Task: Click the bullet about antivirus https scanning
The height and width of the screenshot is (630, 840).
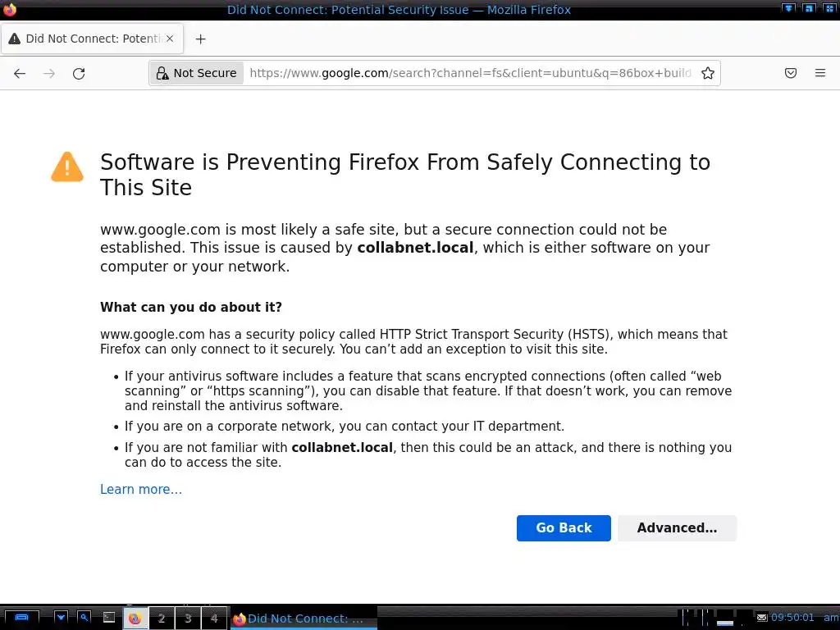Action: pos(428,391)
